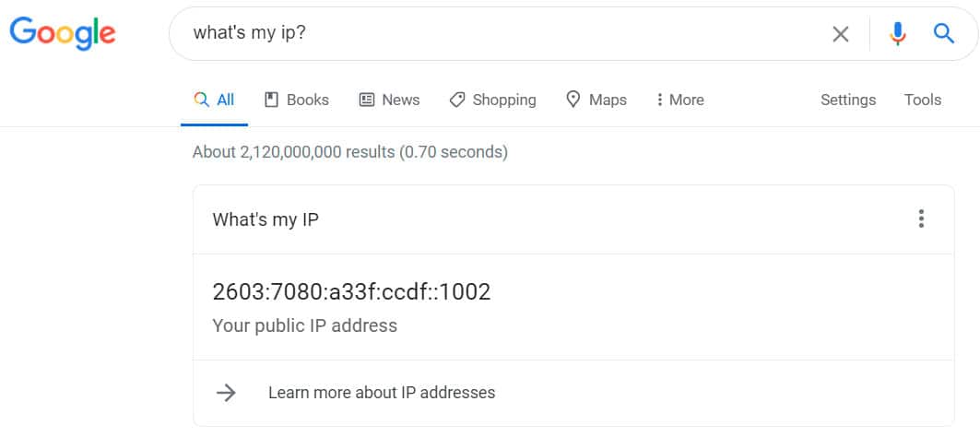
Task: Switch to the News results tab
Action: 400,100
